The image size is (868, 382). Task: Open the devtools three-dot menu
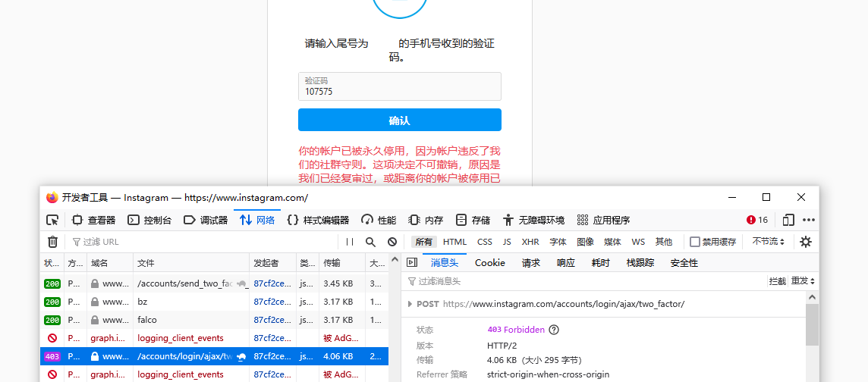(809, 220)
